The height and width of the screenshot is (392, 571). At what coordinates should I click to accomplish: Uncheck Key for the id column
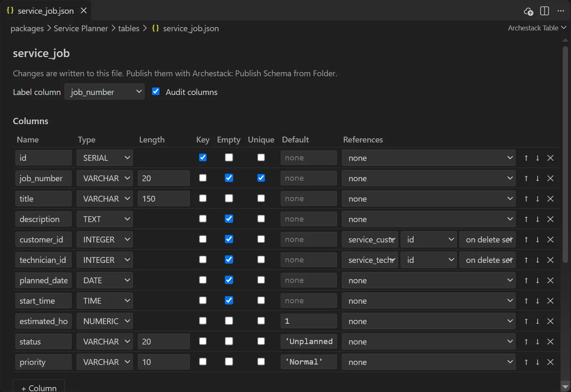pos(203,157)
